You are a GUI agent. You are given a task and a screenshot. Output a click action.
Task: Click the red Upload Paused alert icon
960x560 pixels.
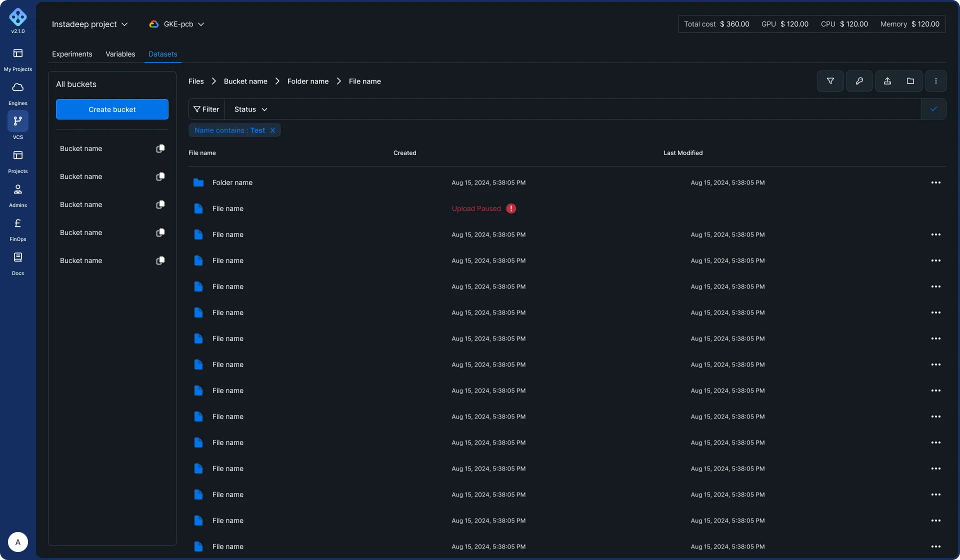(511, 208)
